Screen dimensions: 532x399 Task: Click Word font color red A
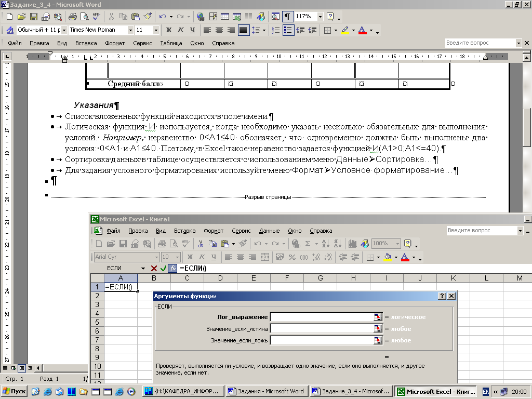[362, 30]
